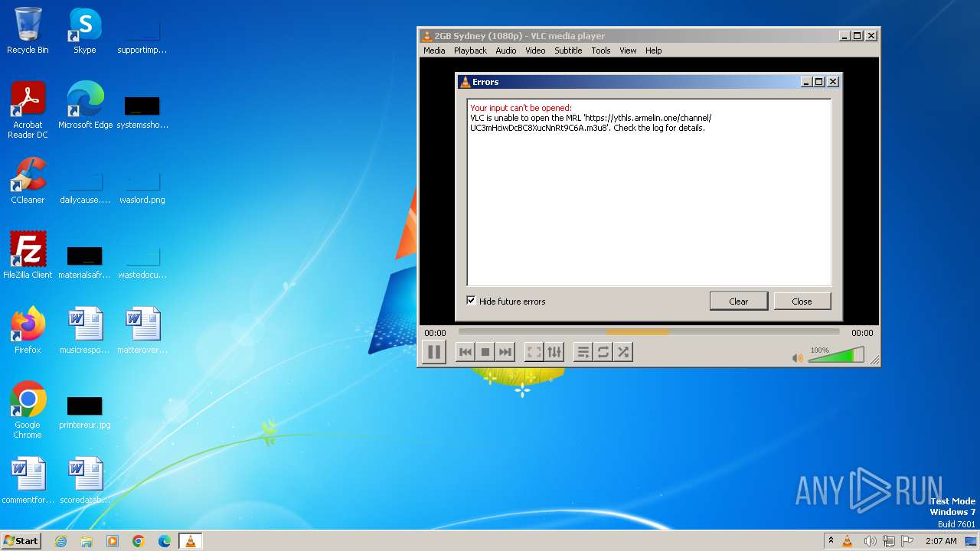Clear the error messages
Screen dimensions: 980x551
(x=739, y=301)
